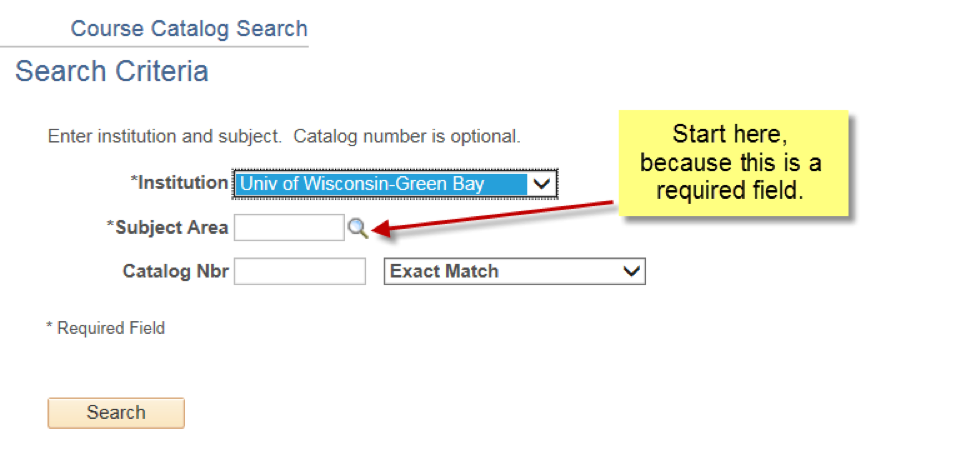Click the 'Enter institution and subject' instruction
This screenshot has height=455, width=971.
(x=165, y=137)
